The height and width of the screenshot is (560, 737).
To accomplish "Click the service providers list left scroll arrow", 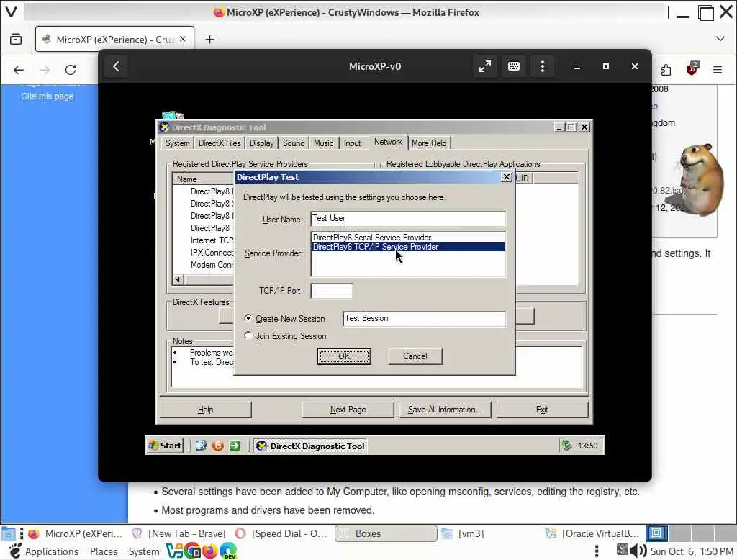I will (x=178, y=280).
